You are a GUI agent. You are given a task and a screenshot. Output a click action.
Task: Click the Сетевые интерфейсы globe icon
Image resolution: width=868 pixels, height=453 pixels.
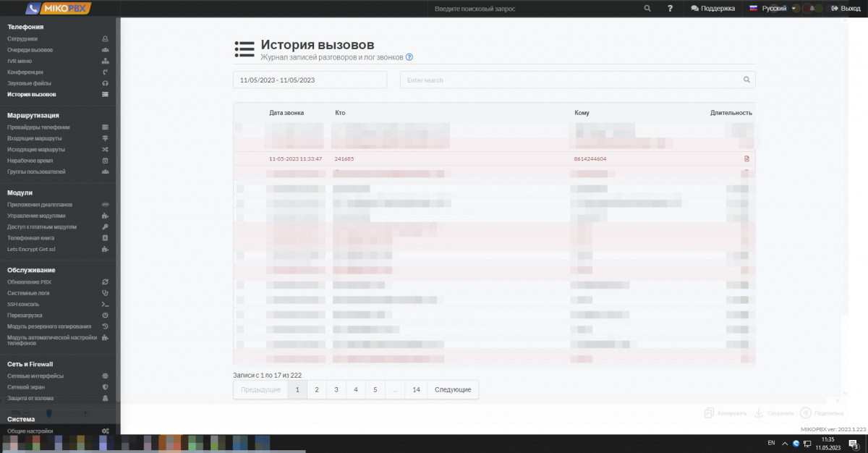pyautogui.click(x=106, y=376)
